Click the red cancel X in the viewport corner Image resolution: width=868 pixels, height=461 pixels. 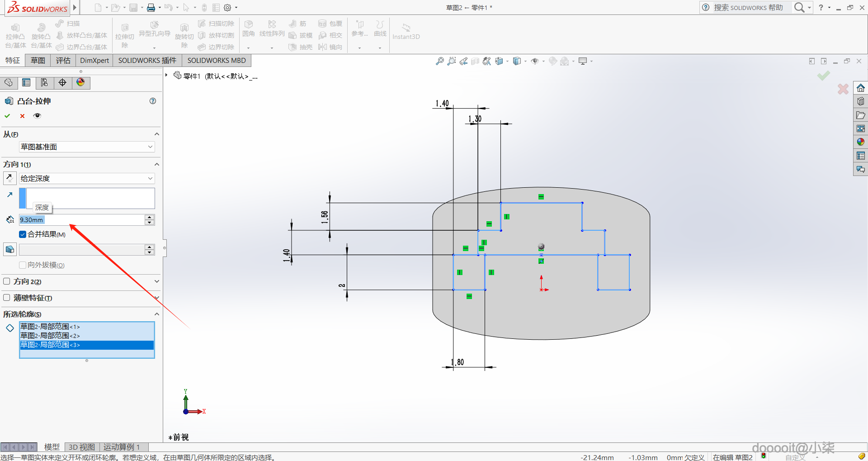(x=843, y=89)
